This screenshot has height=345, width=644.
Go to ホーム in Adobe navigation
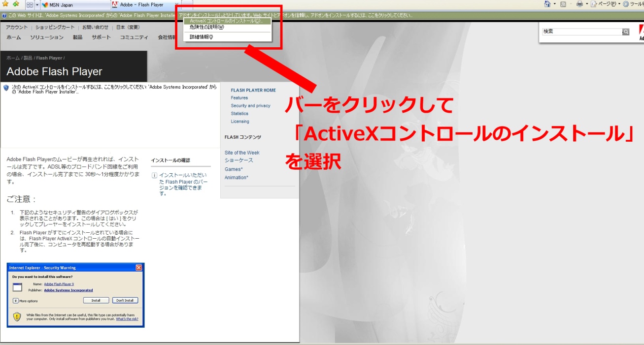coord(14,37)
